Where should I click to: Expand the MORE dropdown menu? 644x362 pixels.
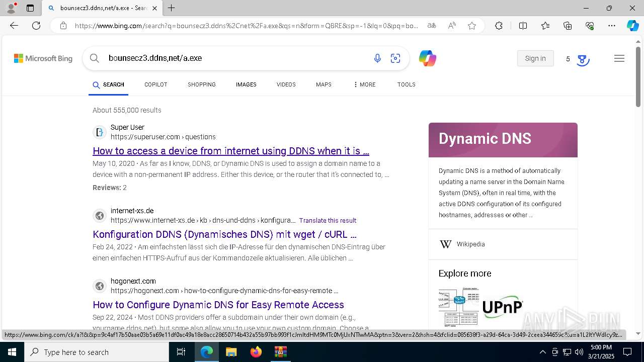(x=365, y=84)
